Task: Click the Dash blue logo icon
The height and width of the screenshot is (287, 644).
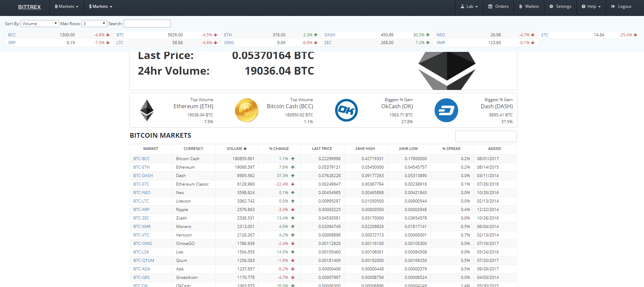Action: pos(446,110)
